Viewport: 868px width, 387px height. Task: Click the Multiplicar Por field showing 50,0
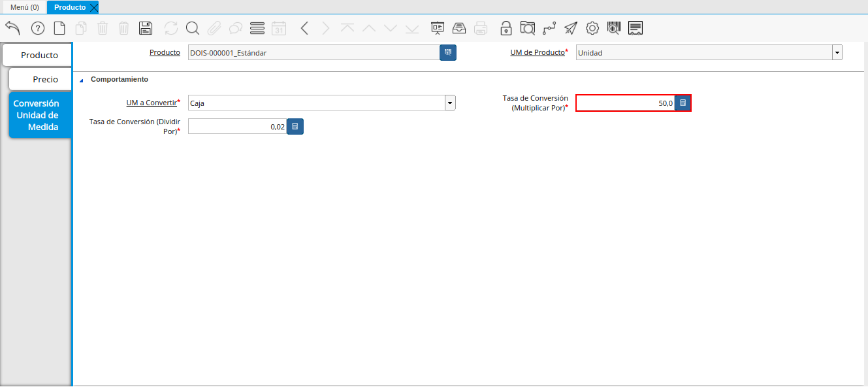(x=625, y=103)
